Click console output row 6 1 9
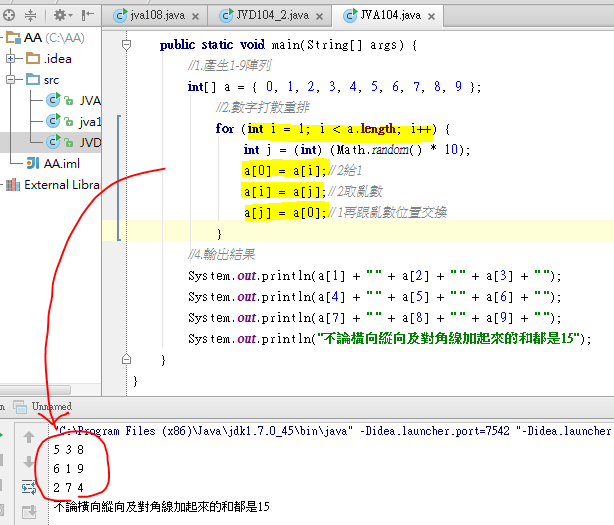Viewport: 614px width, 525px height. pyautogui.click(x=69, y=469)
